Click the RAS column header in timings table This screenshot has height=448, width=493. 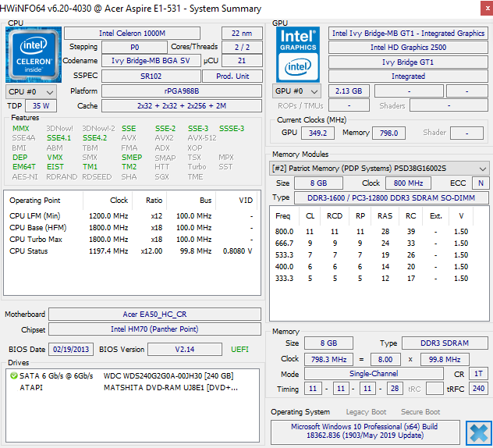[x=385, y=216]
